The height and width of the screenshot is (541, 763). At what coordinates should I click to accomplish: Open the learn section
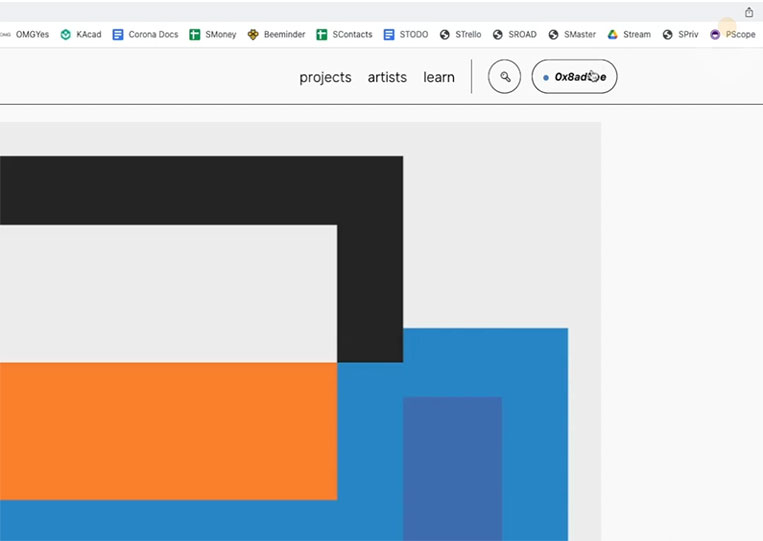coord(439,77)
